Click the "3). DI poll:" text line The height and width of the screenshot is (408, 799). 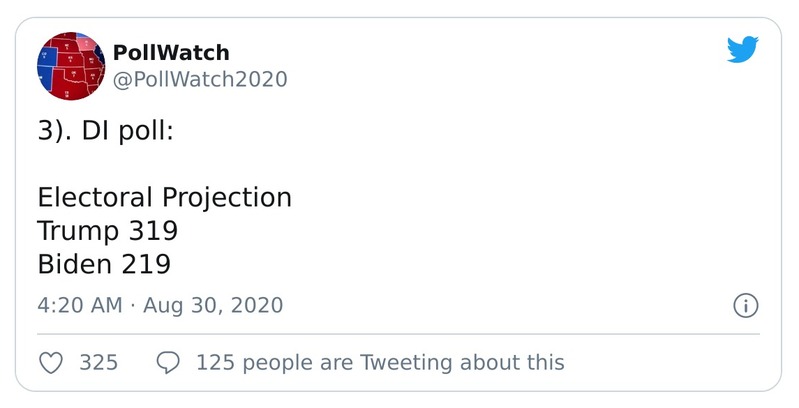point(106,131)
